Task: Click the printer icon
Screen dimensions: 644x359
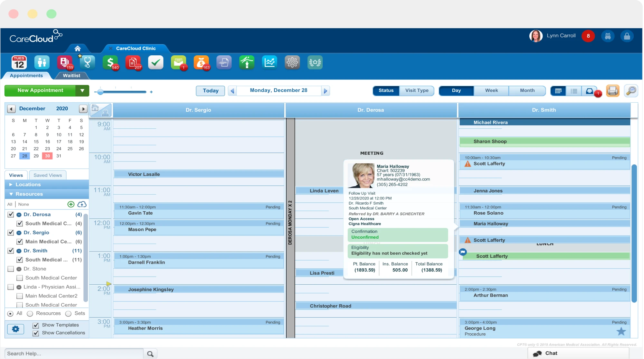Action: (612, 91)
